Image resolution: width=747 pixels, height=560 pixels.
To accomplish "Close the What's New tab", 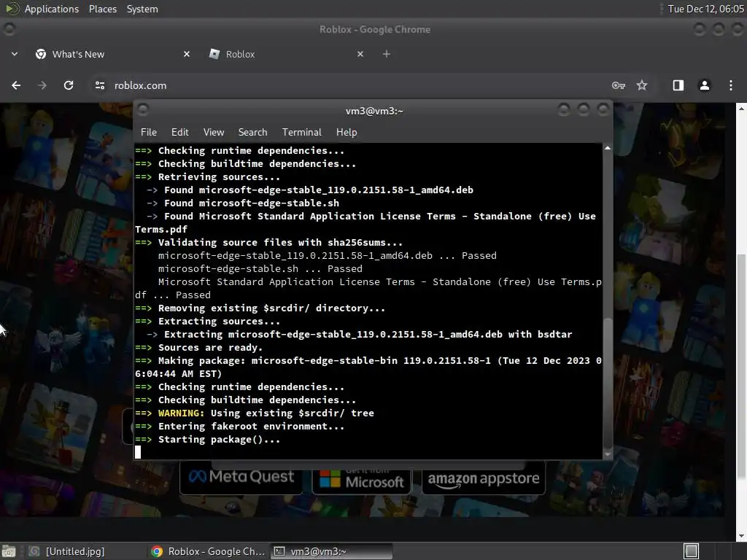I will click(187, 54).
